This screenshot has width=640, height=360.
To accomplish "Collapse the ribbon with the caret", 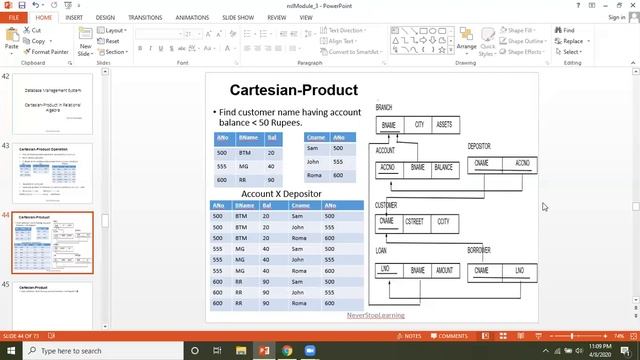I will point(633,63).
